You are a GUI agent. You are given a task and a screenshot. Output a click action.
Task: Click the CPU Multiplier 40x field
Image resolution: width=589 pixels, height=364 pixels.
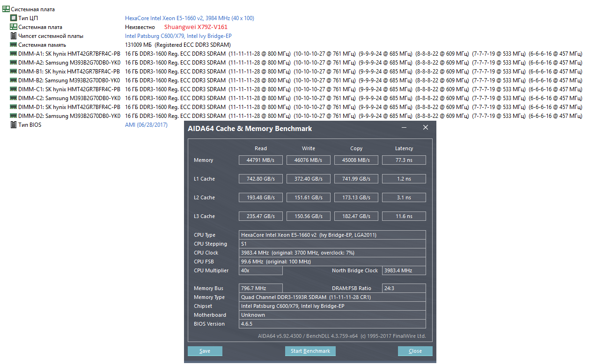click(x=261, y=270)
